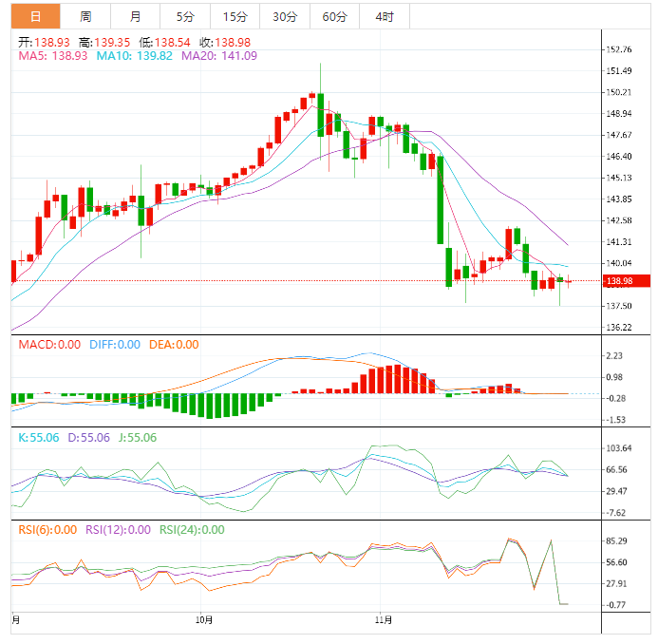
Task: Click the red 138.98 current price tag
Action: point(627,281)
